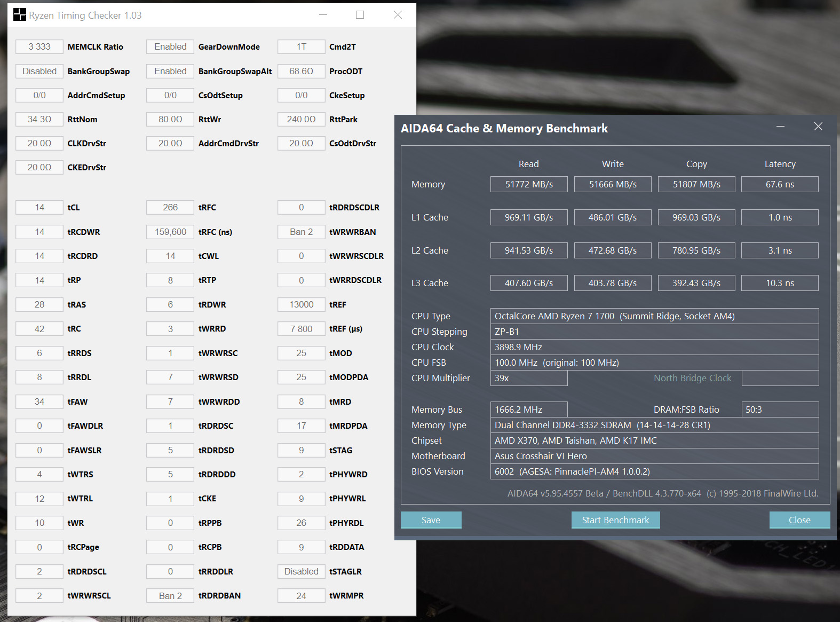The image size is (840, 622).
Task: Click the tFAW value 34 field
Action: (39, 401)
